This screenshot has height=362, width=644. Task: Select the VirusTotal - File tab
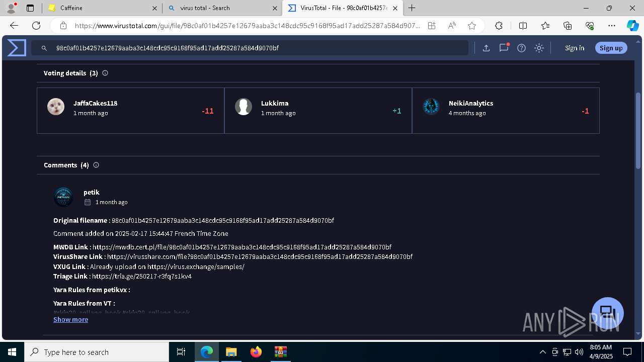coord(343,8)
